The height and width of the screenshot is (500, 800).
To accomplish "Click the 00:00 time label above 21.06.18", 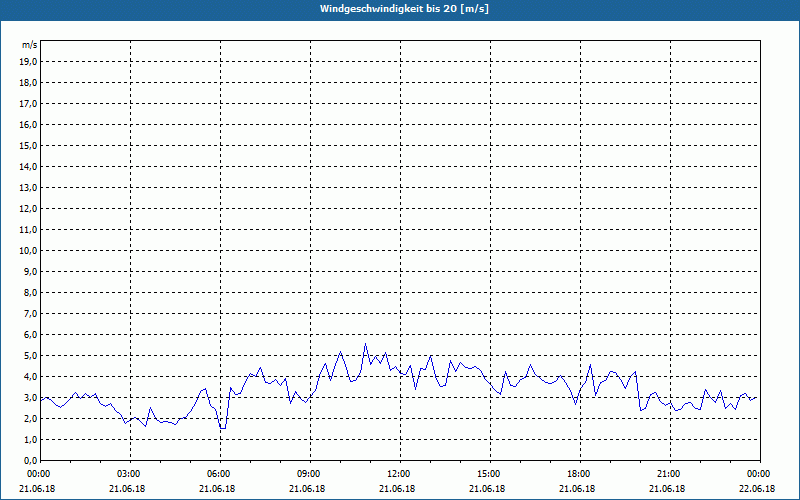I will pyautogui.click(x=37, y=474).
